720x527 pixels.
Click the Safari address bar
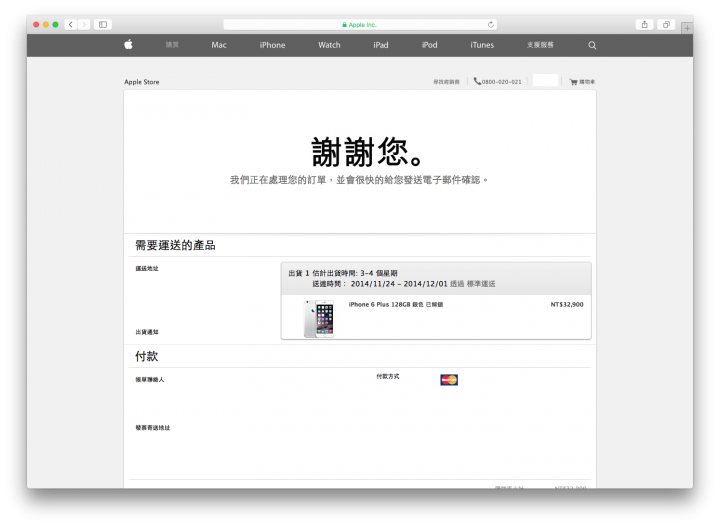(360, 24)
